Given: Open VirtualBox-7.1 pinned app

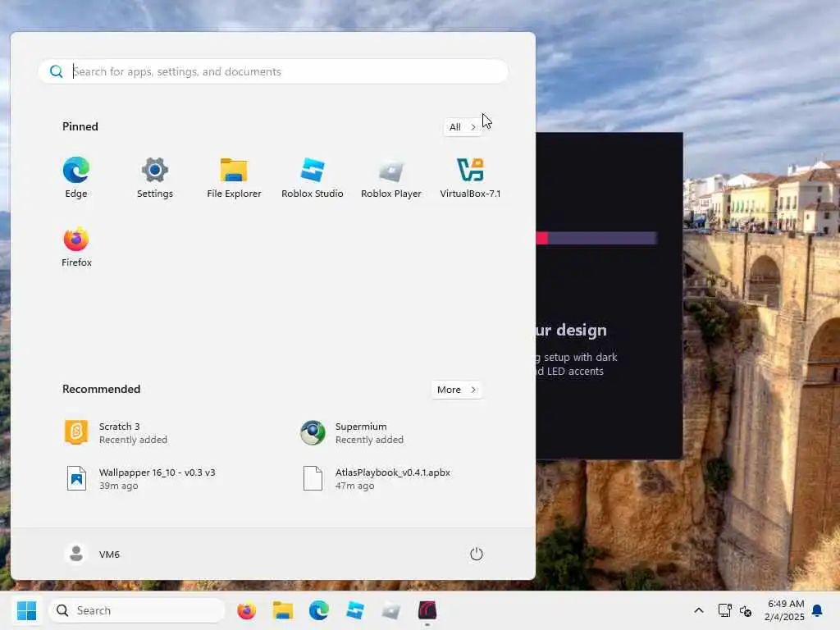Looking at the screenshot, I should click(470, 178).
